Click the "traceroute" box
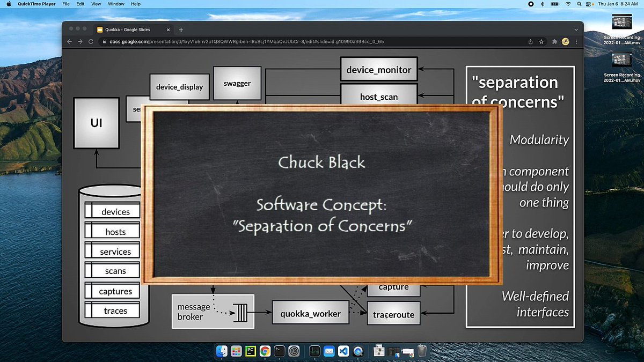Image resolution: width=644 pixels, height=362 pixels. click(x=393, y=314)
